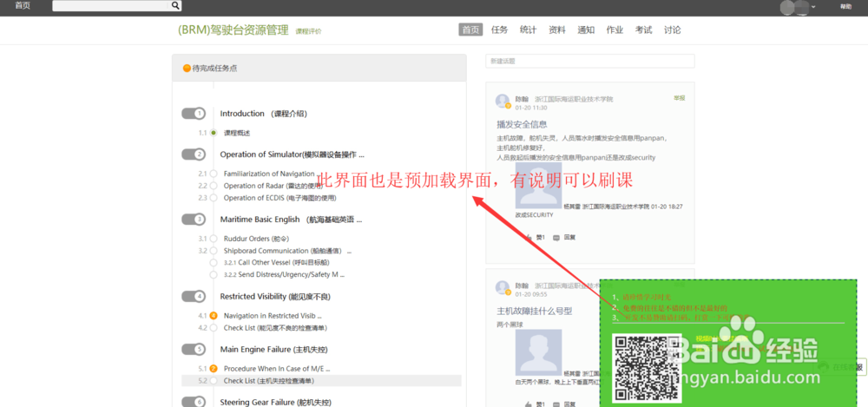
Task: Open chapter 2 Operation of Simulator badge
Action: (194, 154)
